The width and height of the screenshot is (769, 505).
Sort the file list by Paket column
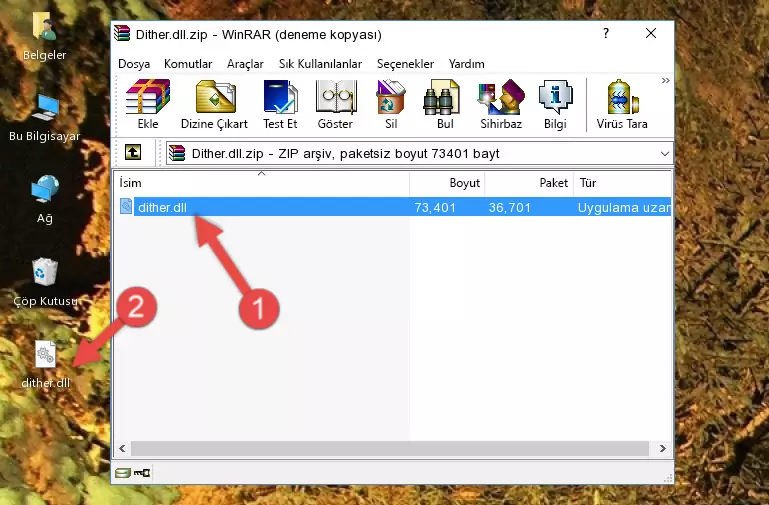(529, 183)
